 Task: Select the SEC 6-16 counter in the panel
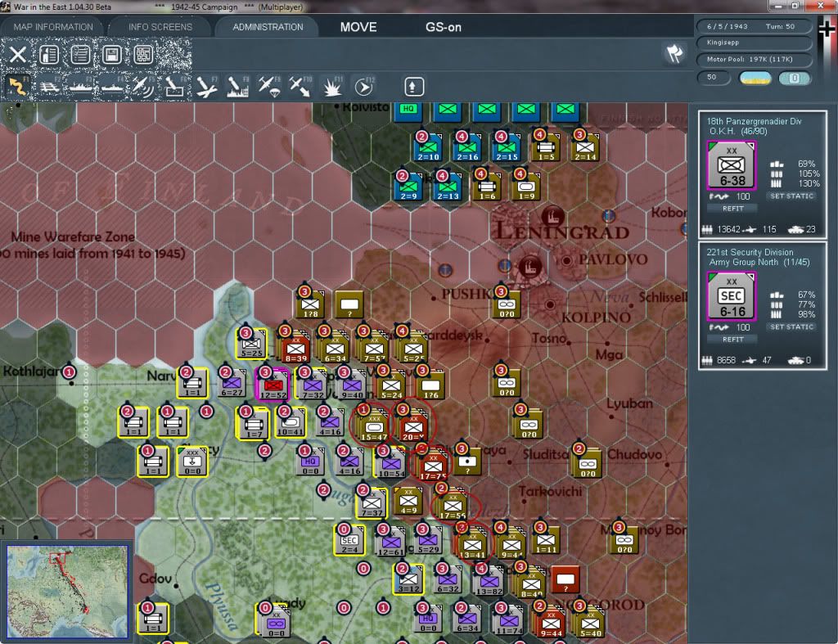tap(731, 296)
